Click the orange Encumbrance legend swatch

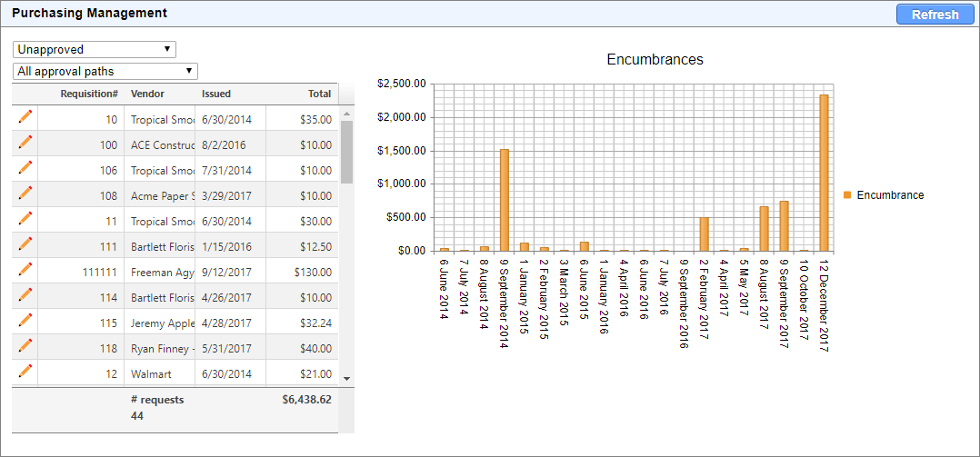pyautogui.click(x=848, y=195)
